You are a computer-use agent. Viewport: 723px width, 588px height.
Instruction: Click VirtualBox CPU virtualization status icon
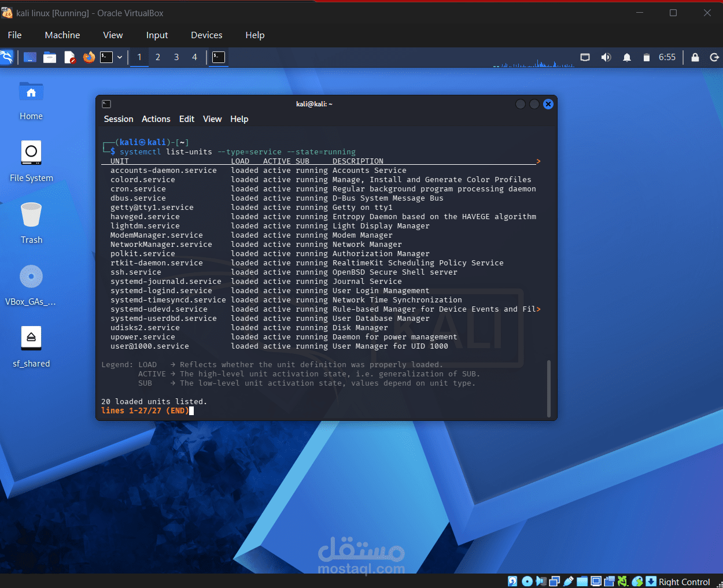pos(623,582)
